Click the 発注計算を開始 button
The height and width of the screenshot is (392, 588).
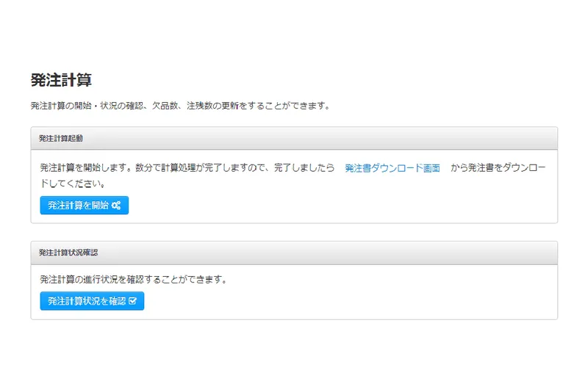click(85, 205)
